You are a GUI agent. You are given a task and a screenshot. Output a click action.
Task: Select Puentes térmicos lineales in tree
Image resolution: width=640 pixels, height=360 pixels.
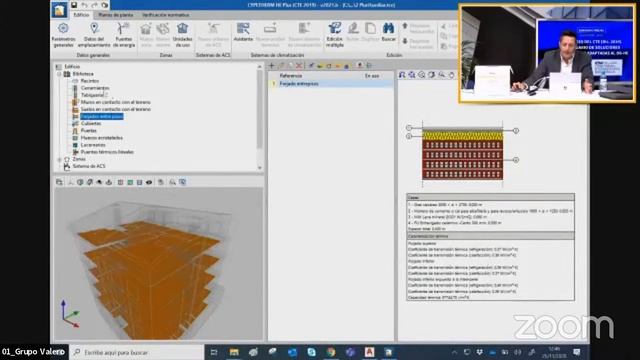pos(107,152)
